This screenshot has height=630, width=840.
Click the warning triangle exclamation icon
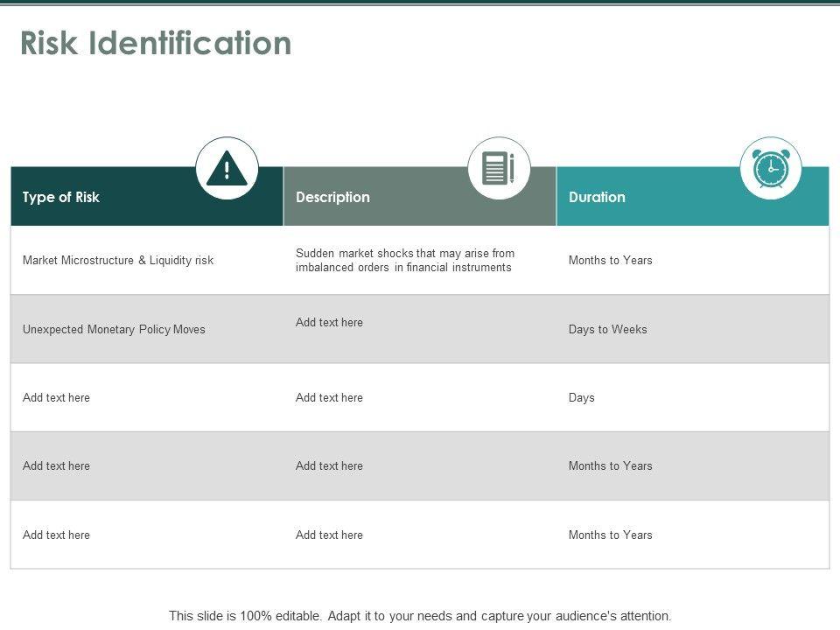tap(227, 168)
